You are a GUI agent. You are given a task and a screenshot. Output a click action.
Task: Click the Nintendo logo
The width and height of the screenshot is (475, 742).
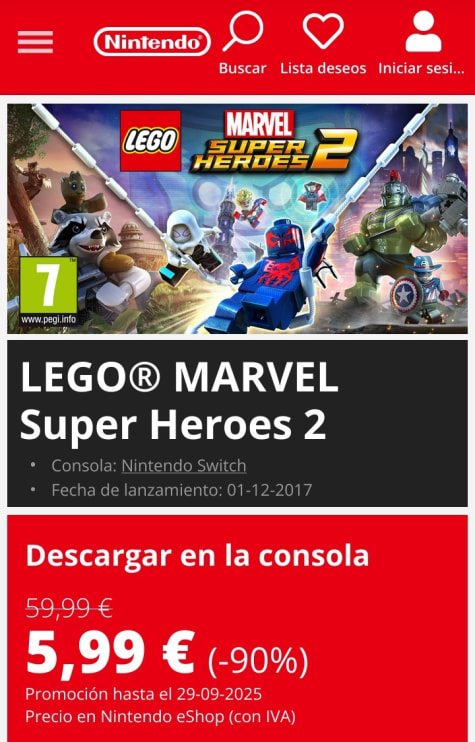pyautogui.click(x=152, y=42)
